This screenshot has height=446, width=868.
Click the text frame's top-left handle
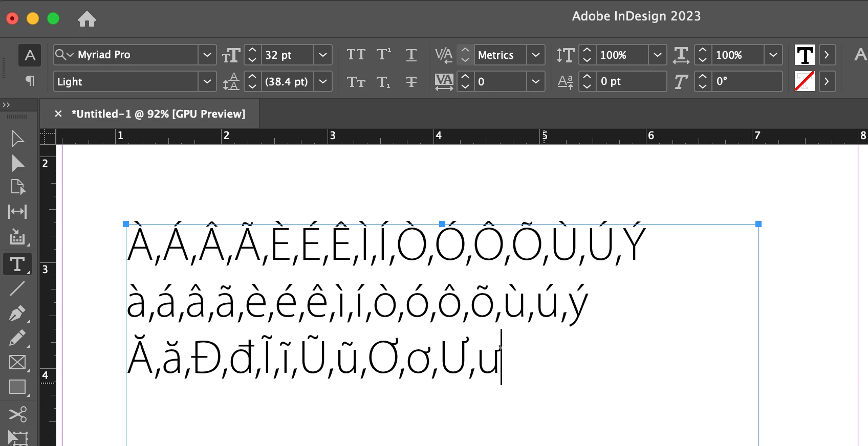tap(126, 224)
